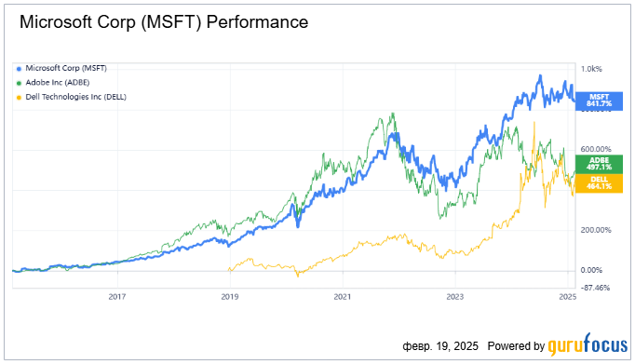
Task: Click the yellow DELL 464.1% value badge
Action: click(x=599, y=183)
